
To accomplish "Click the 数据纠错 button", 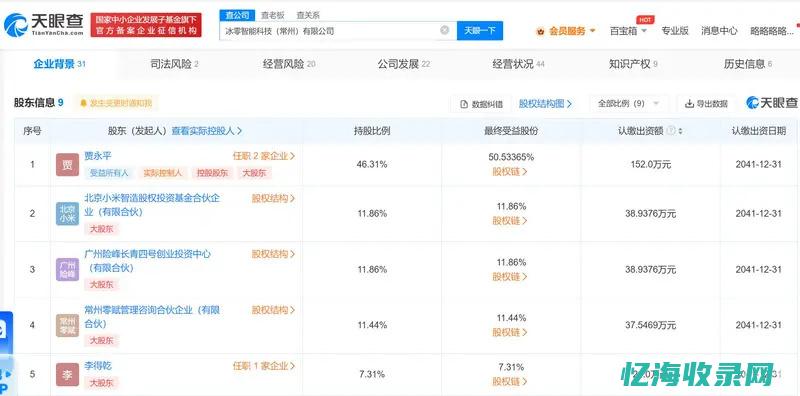I will point(481,104).
